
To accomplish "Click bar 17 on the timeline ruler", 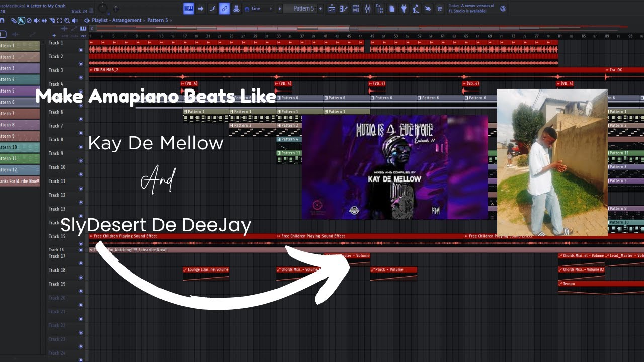I will (x=185, y=36).
